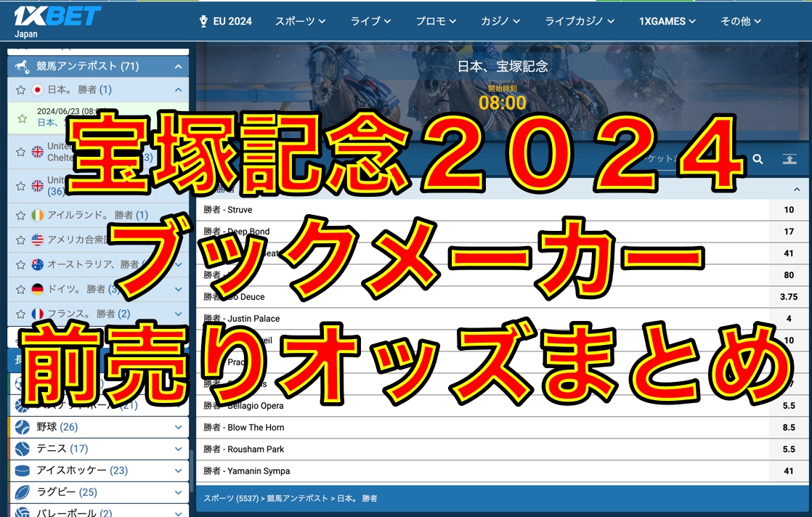Screen dimensions: 812x517
Task: Click the hockey puck icon next to アイスホッケー
Action: [23, 471]
